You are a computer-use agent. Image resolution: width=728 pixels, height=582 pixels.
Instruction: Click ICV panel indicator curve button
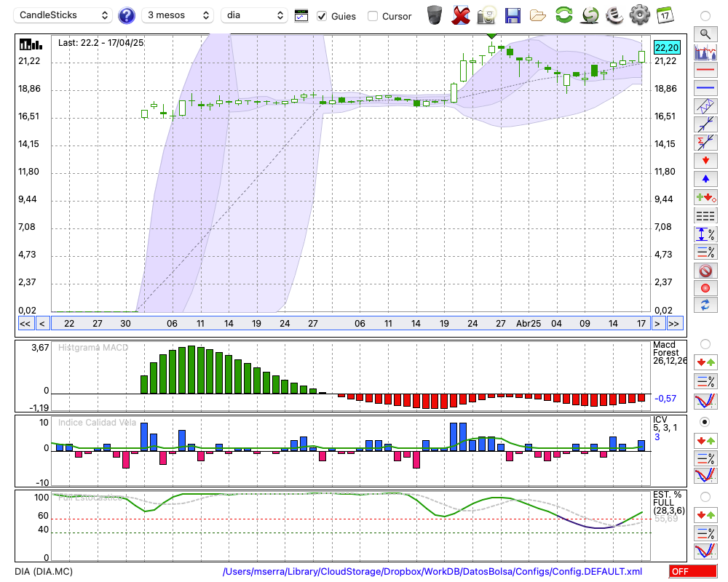[x=705, y=476]
